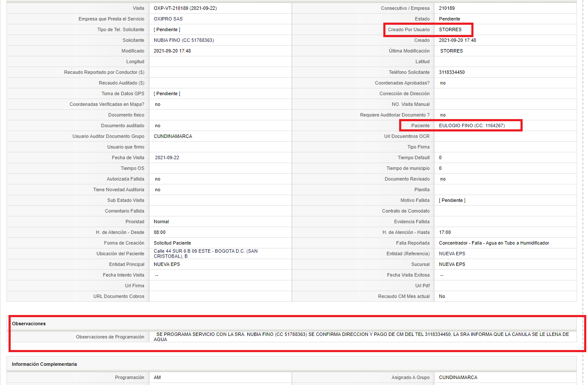Click the Observaciones section header
The image size is (588, 385).
(x=29, y=324)
